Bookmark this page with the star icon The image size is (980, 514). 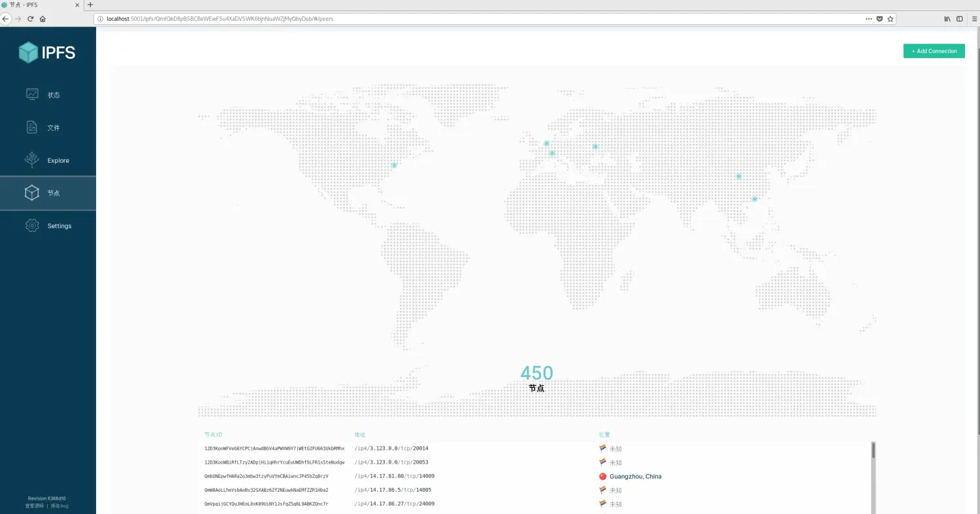click(890, 19)
